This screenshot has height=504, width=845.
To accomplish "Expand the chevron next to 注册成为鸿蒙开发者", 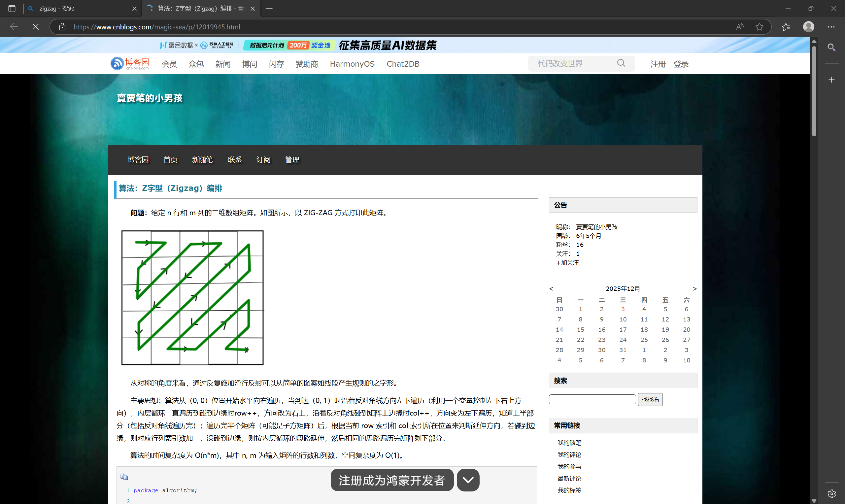I will pyautogui.click(x=468, y=480).
